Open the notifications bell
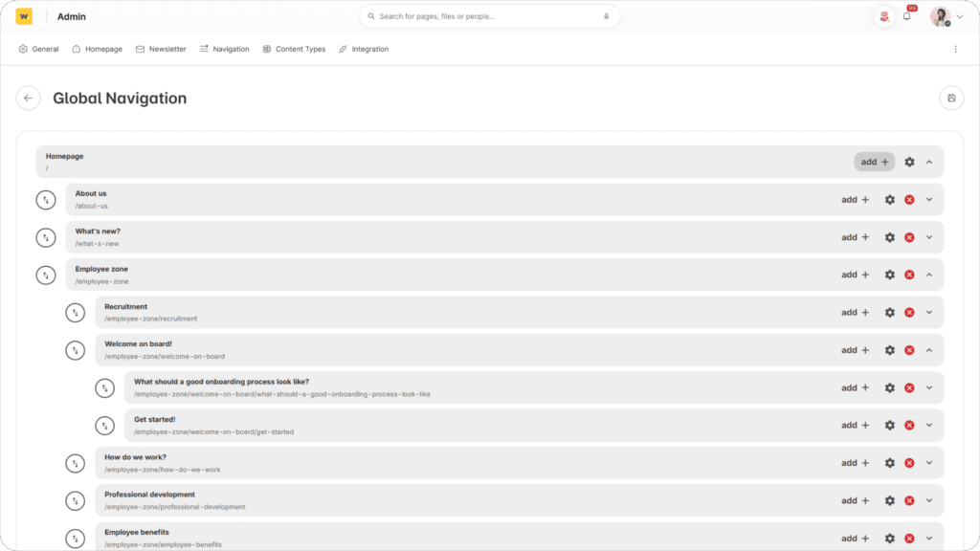This screenshot has width=980, height=551. tap(907, 16)
